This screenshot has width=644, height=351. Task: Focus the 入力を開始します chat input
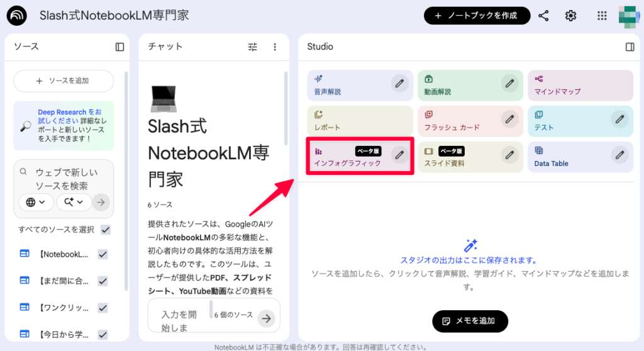click(x=179, y=321)
